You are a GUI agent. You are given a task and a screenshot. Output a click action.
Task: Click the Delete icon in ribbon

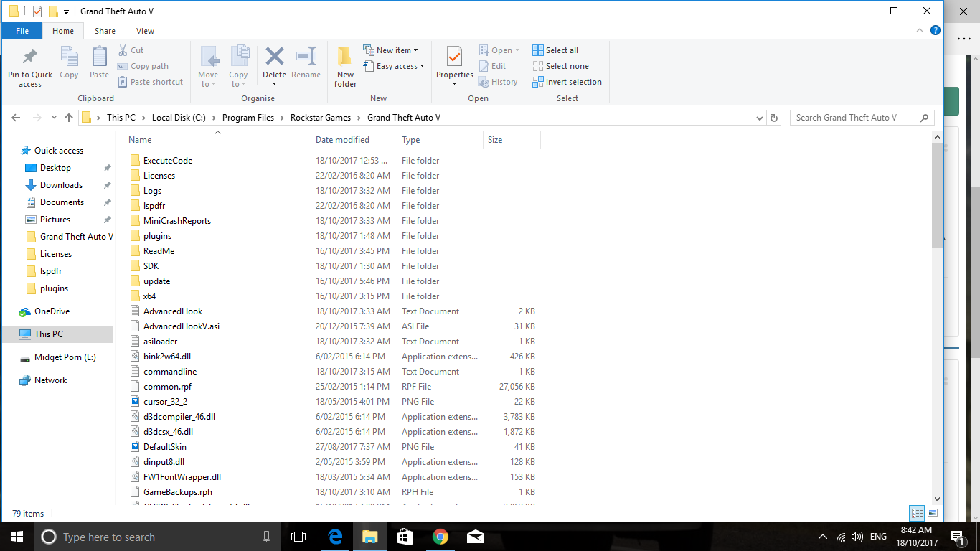click(x=274, y=57)
